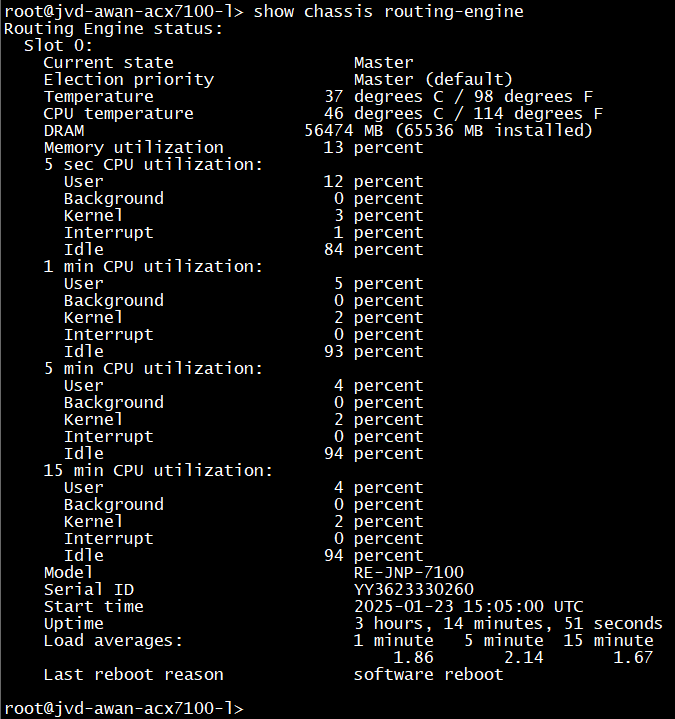The image size is (675, 719).
Task: Click the start time '2025-01-23 15:05:00 UTC'
Action: [468, 606]
